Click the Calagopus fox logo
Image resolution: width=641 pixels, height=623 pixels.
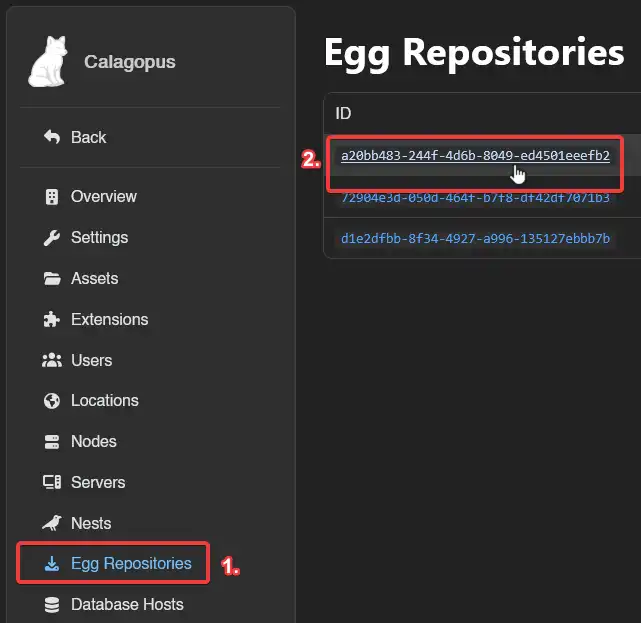pos(49,62)
